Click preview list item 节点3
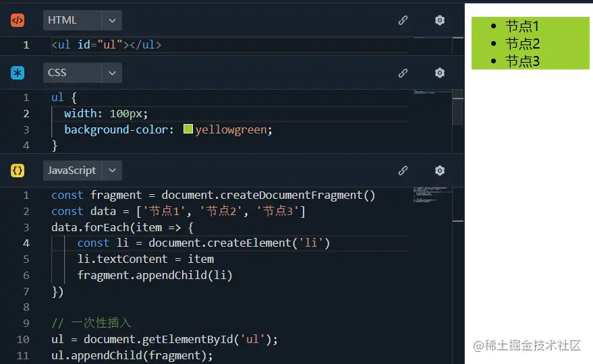This screenshot has height=364, width=593. [522, 61]
